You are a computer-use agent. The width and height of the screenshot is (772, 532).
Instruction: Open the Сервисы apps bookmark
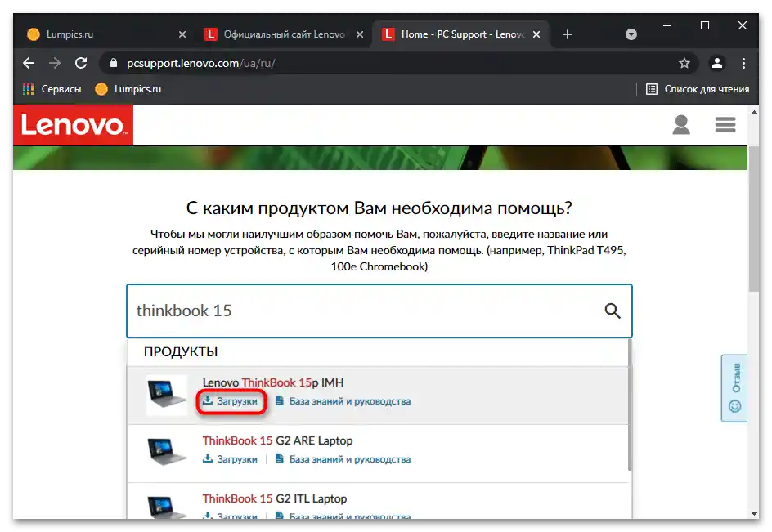pos(52,89)
